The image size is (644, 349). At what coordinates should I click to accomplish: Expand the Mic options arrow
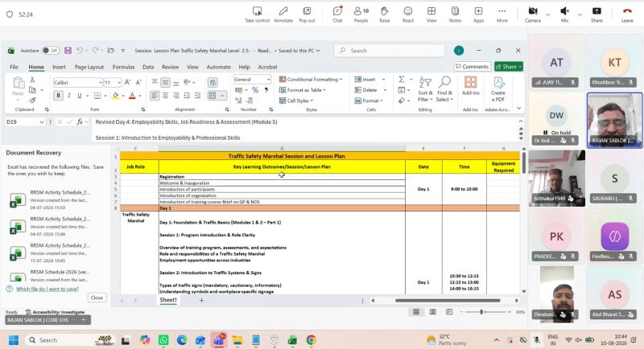pyautogui.click(x=580, y=14)
